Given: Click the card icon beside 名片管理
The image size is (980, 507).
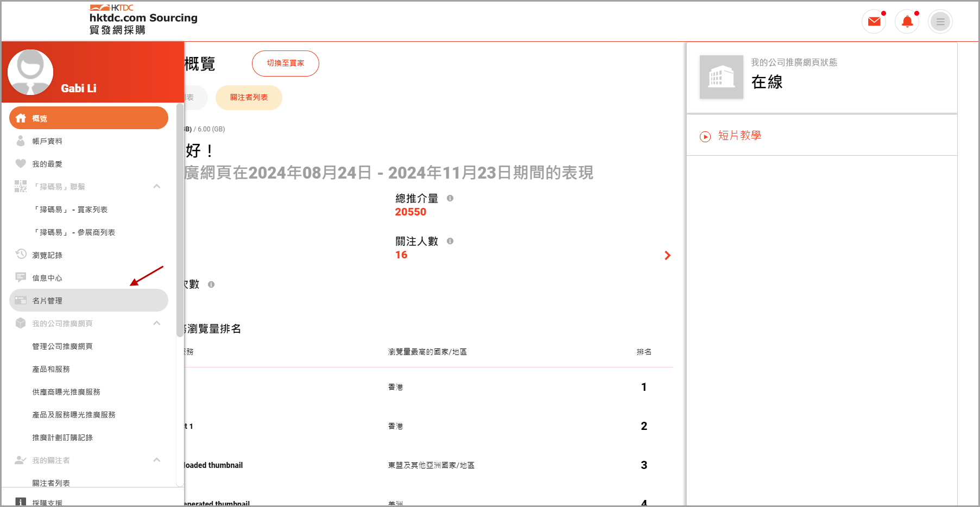Looking at the screenshot, I should coord(21,300).
